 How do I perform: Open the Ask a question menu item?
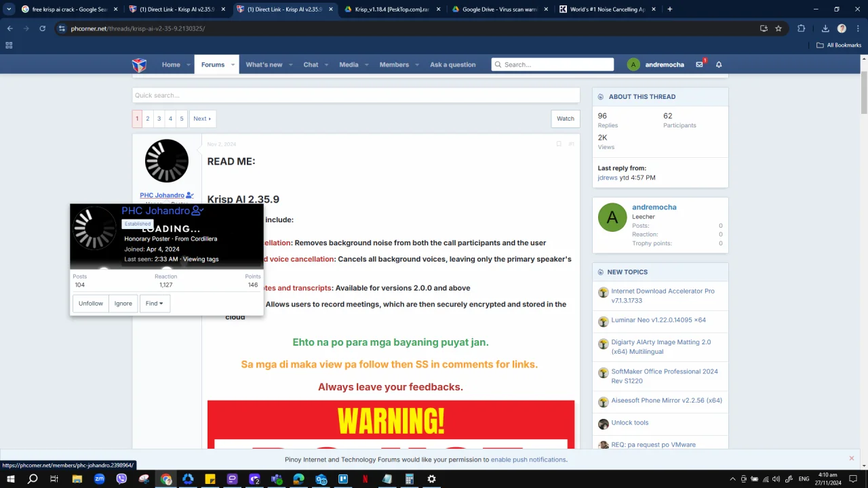[x=453, y=64]
